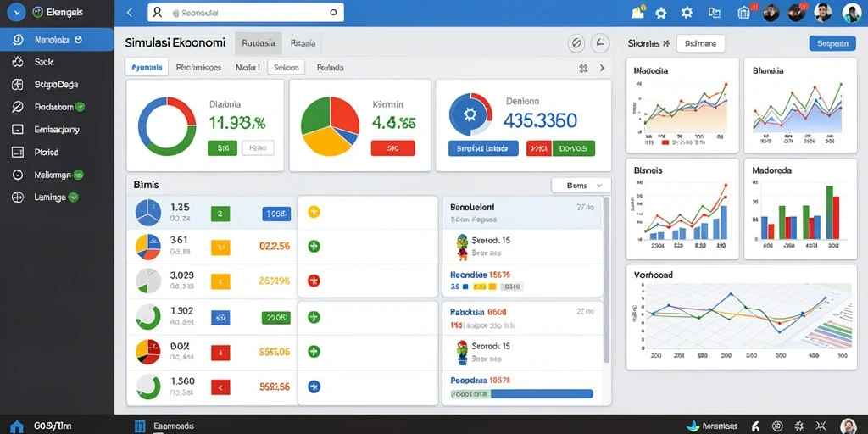Click the back arrow in top bar
The image size is (868, 434).
click(x=130, y=12)
